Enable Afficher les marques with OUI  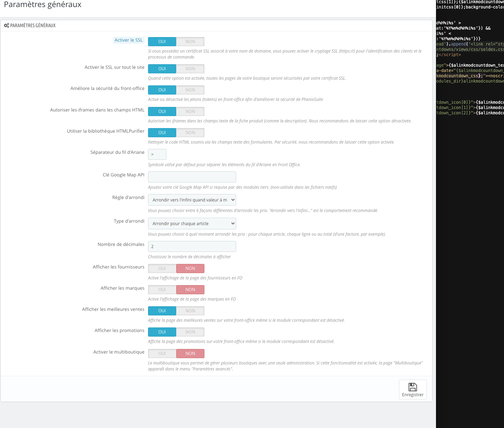pyautogui.click(x=162, y=290)
